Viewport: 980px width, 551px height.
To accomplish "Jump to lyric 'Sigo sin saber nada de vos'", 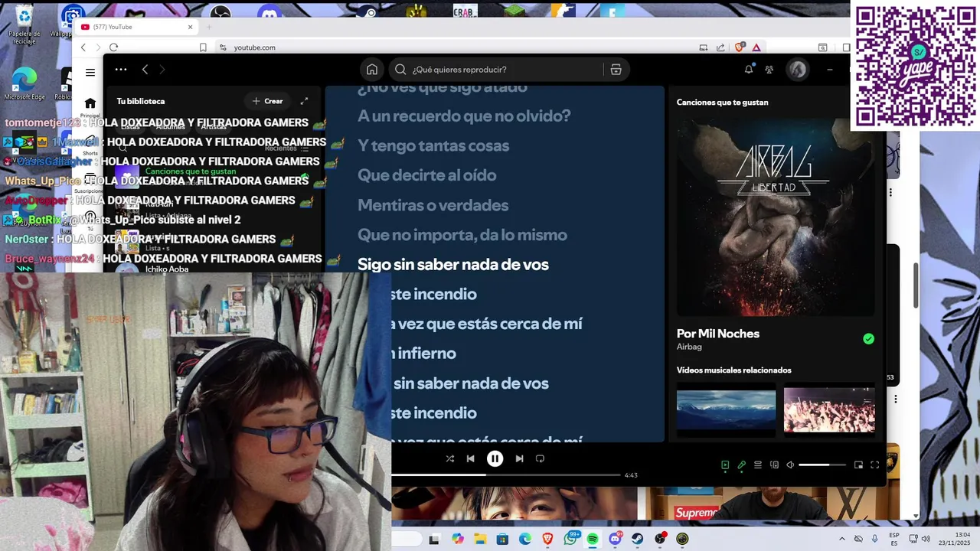I will (x=453, y=265).
